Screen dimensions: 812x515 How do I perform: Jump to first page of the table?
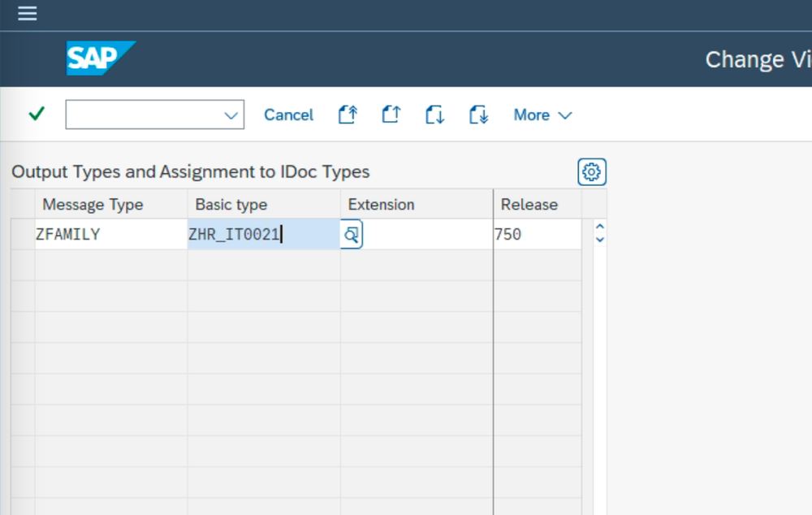[347, 115]
